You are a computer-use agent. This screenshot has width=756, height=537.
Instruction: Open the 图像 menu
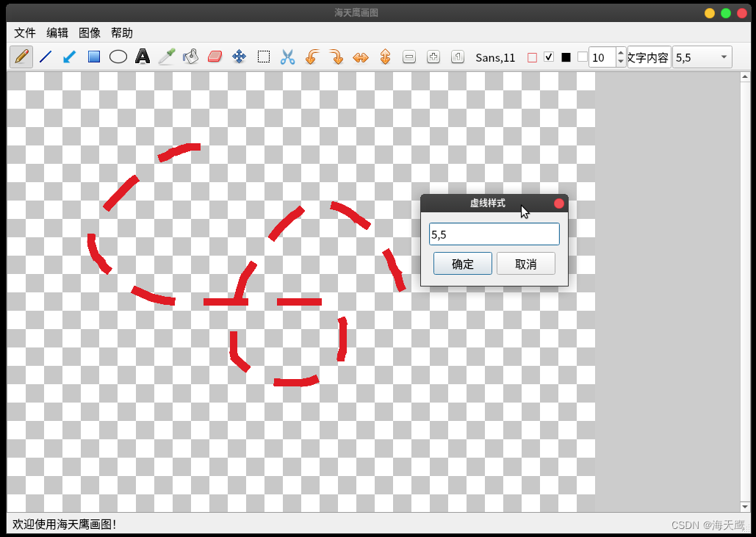coord(89,32)
